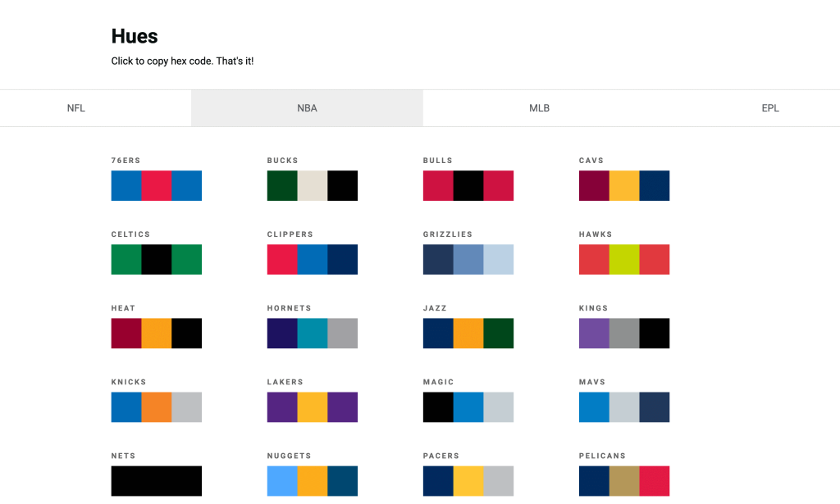This screenshot has height=504, width=840.
Task: Copy the dark red Heat swatch
Action: (x=126, y=334)
